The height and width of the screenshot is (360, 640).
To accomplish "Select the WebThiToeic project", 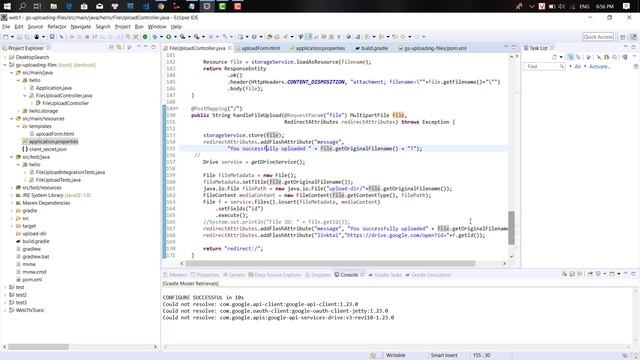I will pyautogui.click(x=30, y=310).
